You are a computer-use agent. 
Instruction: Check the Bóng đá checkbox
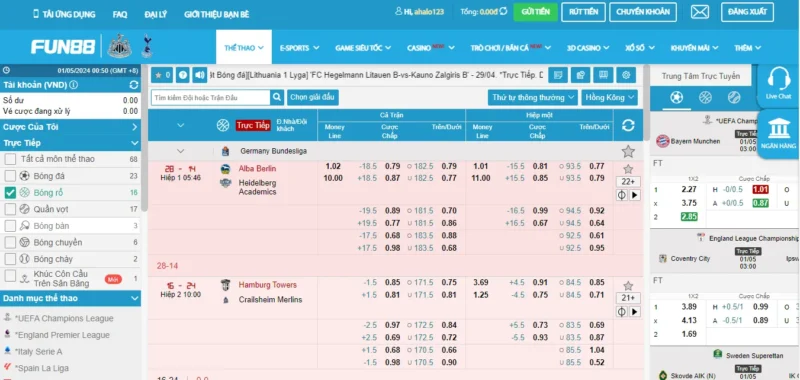pos(10,176)
